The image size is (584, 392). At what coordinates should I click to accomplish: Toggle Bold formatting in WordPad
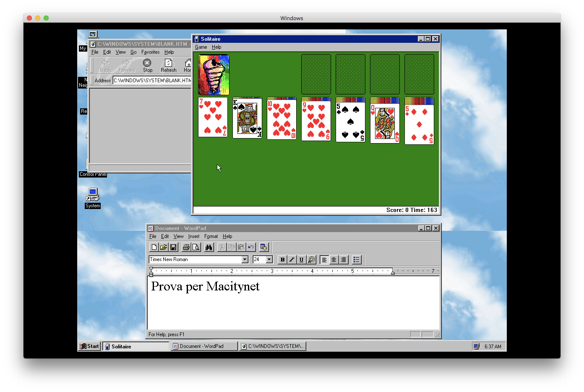(282, 260)
